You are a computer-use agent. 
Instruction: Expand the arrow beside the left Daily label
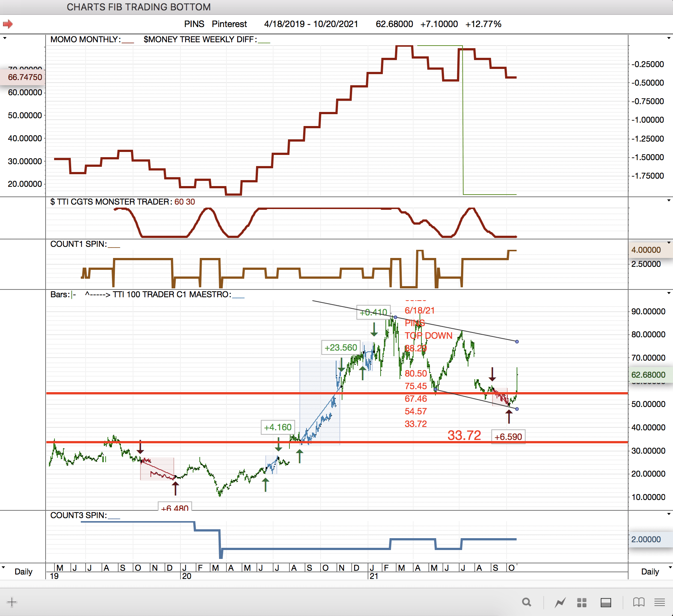point(3,567)
